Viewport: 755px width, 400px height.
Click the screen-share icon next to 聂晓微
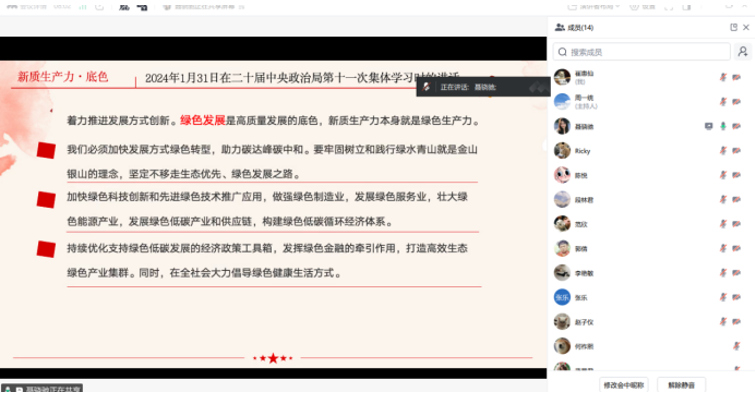point(708,126)
